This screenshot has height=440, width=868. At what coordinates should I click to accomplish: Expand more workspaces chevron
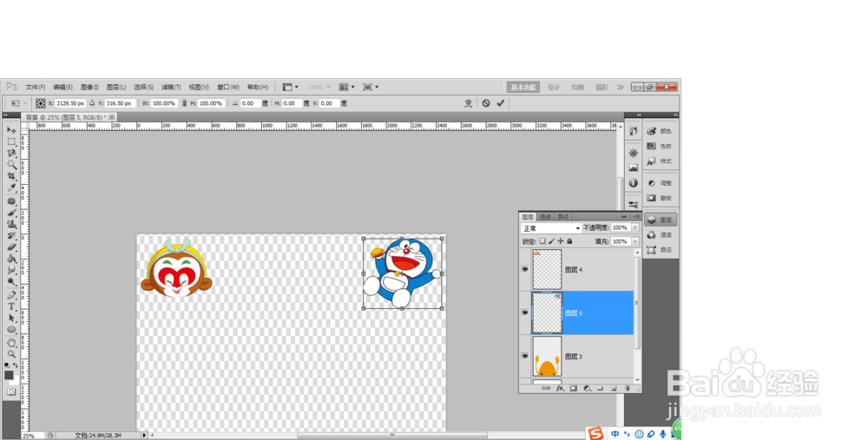point(621,88)
